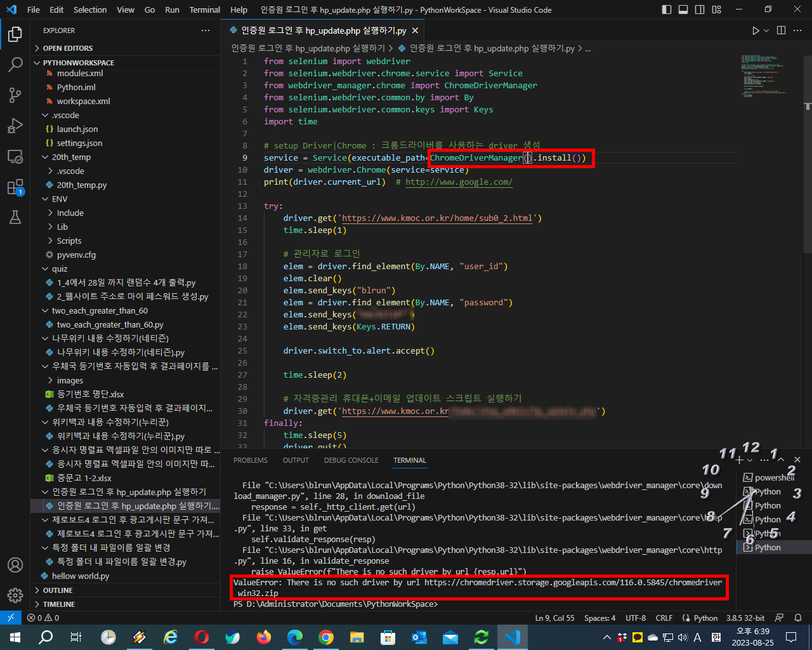Image resolution: width=812 pixels, height=650 pixels.
Task: Open Windows Start menu
Action: pos(15,637)
